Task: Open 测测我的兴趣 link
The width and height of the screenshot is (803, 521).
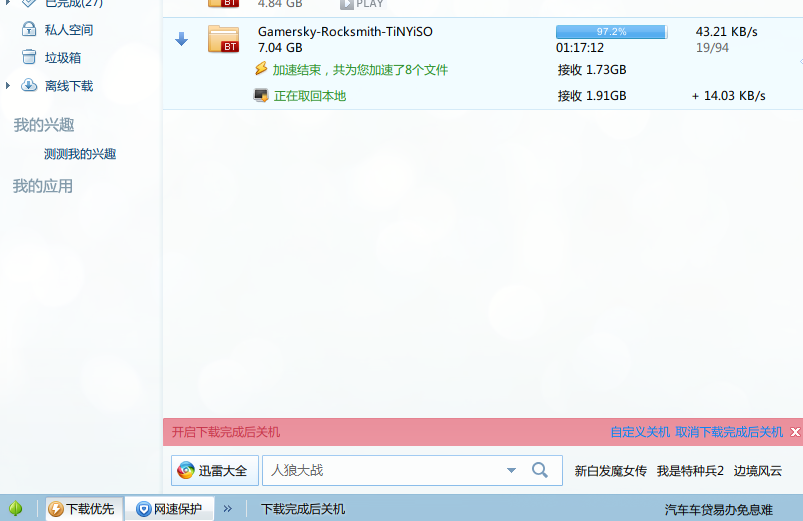Action: [x=80, y=154]
